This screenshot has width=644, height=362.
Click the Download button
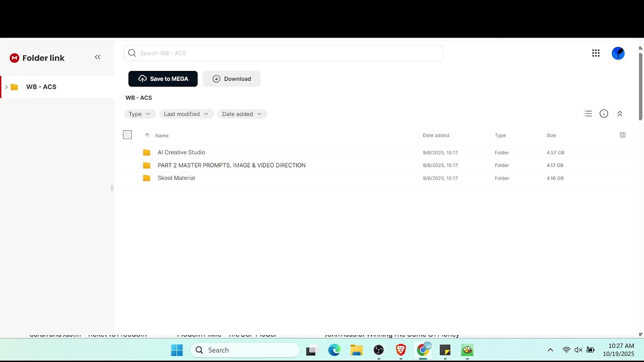pyautogui.click(x=231, y=79)
